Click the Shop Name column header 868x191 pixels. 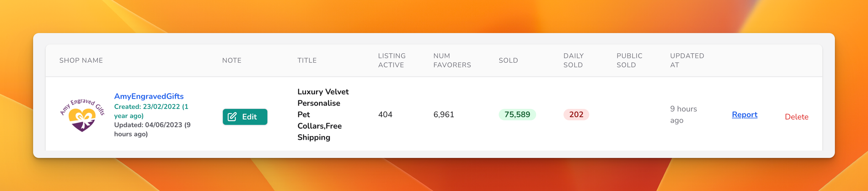[x=81, y=60]
